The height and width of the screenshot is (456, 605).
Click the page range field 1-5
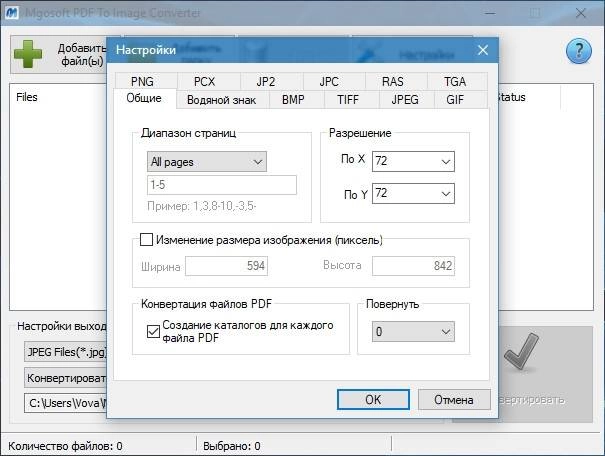click(x=221, y=185)
